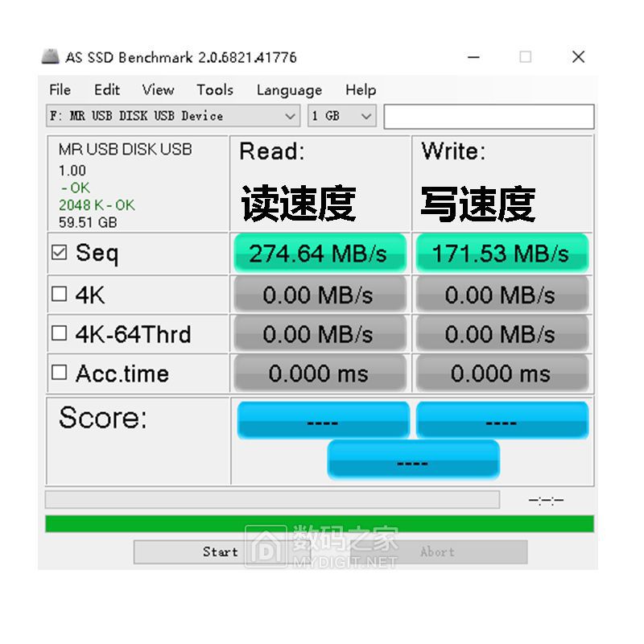
Task: Open the View menu
Action: [x=158, y=89]
